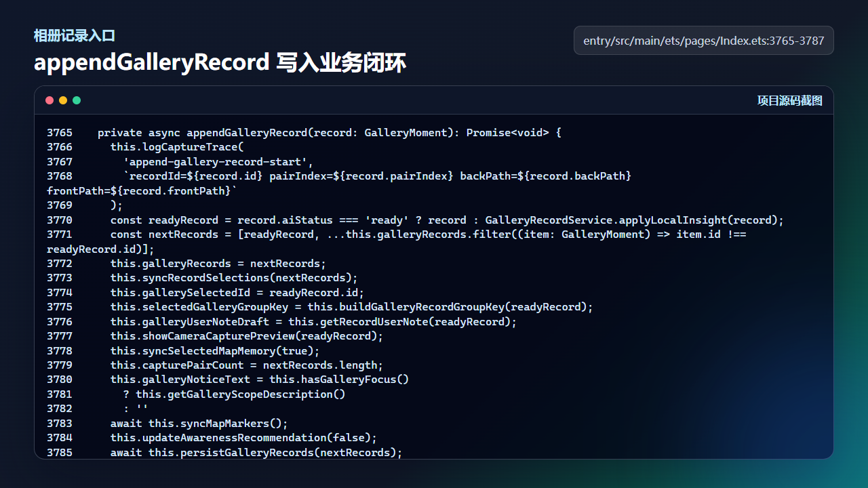The height and width of the screenshot is (488, 868).
Task: Click the red dot in code window
Action: pos(50,100)
